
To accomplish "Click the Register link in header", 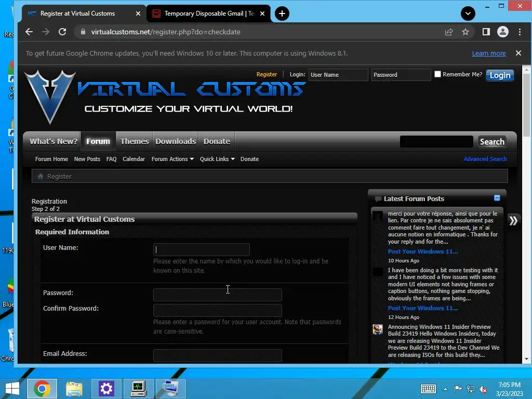I will [x=267, y=74].
